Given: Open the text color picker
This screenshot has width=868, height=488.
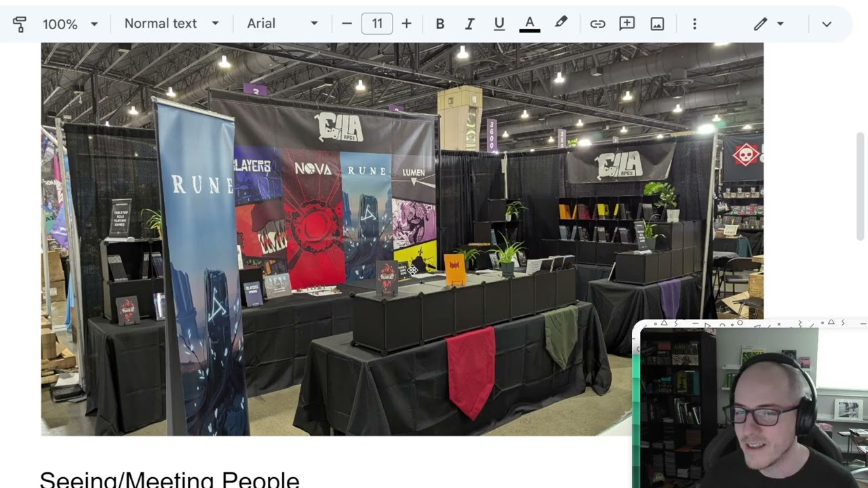Looking at the screenshot, I should click(530, 24).
